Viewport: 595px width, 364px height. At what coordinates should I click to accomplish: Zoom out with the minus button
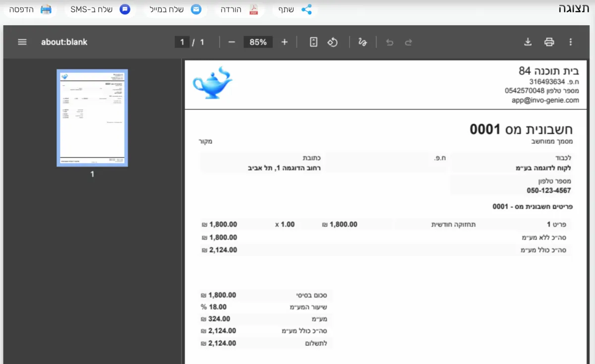(232, 42)
